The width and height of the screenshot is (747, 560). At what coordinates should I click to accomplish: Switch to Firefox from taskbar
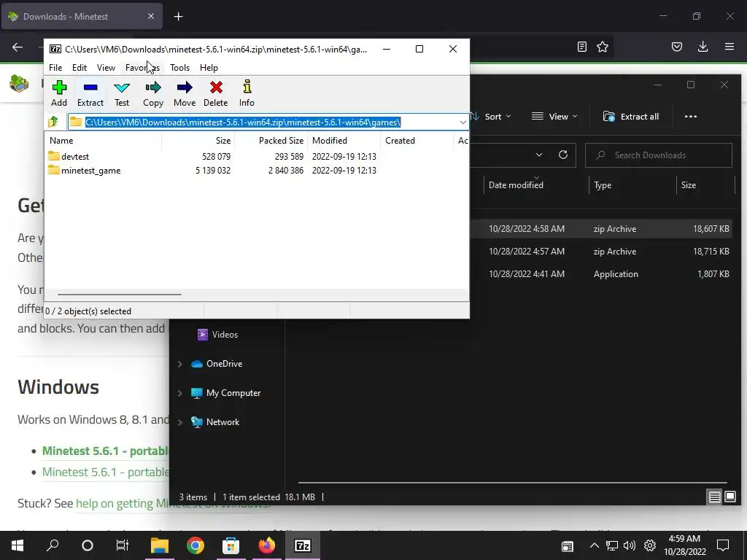click(267, 545)
